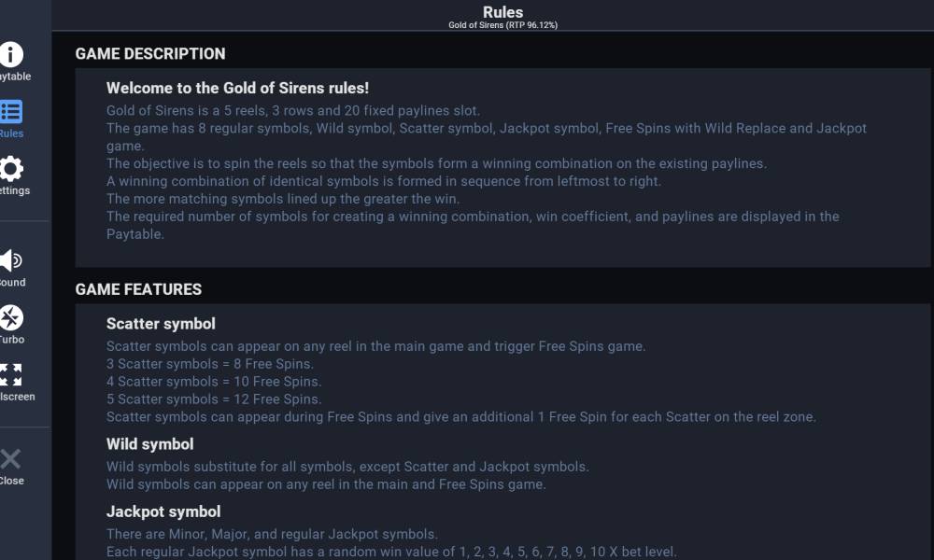Click the Jackpot symbol heading
The height and width of the screenshot is (560, 934).
click(x=163, y=511)
